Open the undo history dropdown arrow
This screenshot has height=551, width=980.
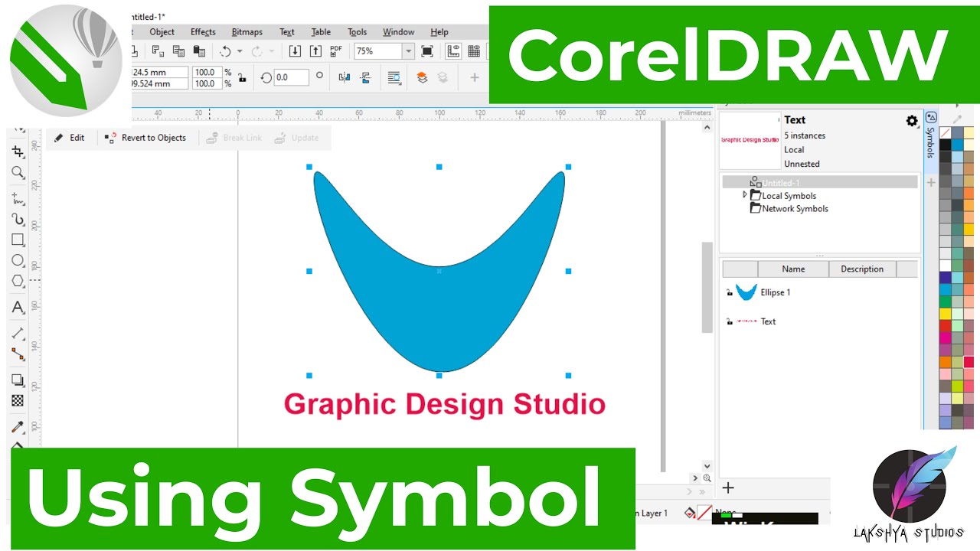tap(240, 51)
